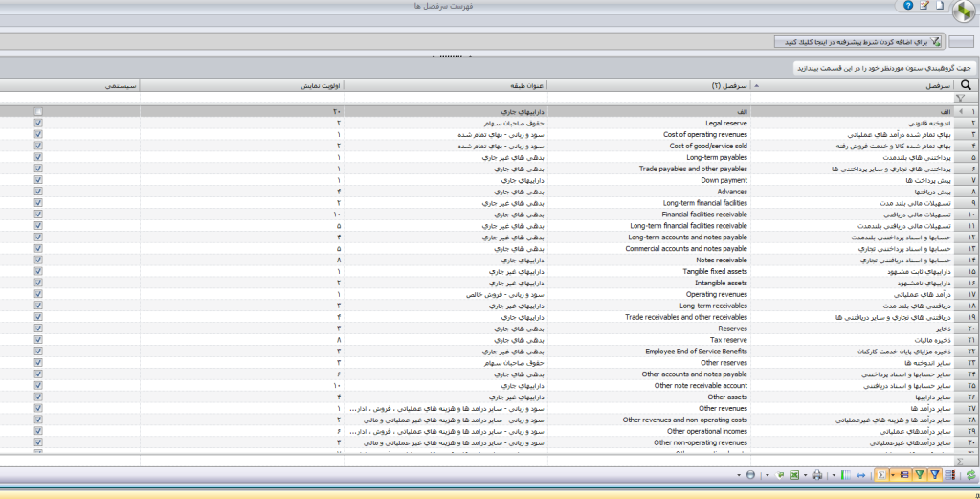Click the advanced filter condition button
This screenshot has height=499, width=980.
[x=858, y=42]
